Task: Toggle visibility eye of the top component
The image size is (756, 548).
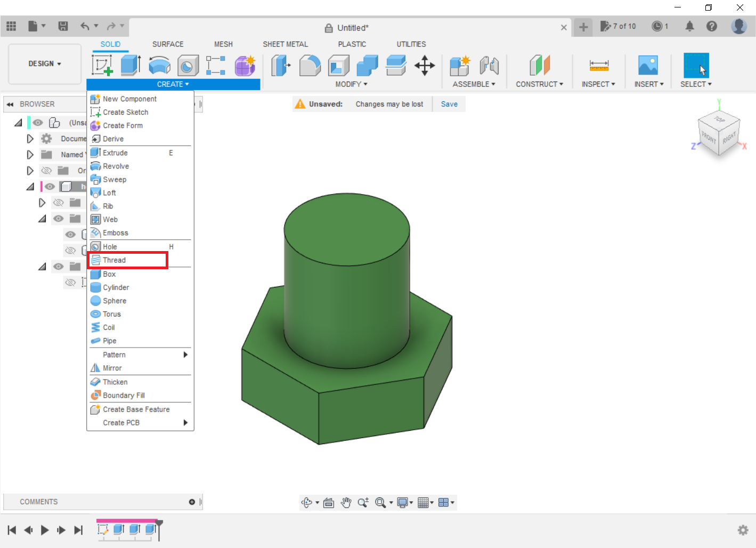Action: (x=37, y=123)
